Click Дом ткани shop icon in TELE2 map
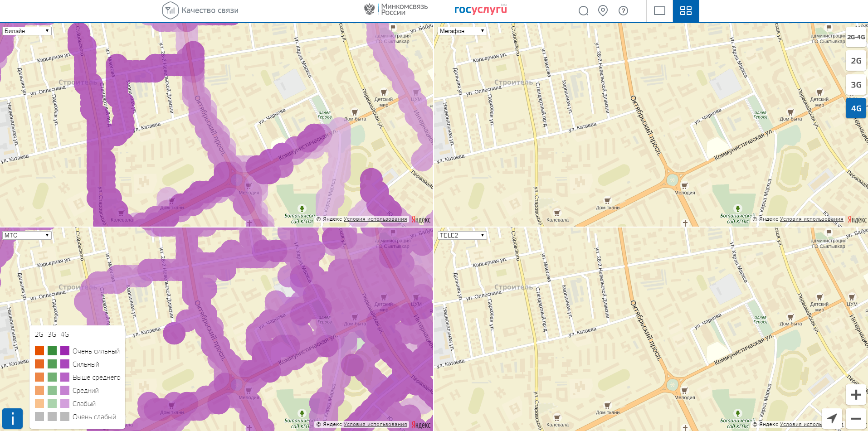 click(x=607, y=406)
